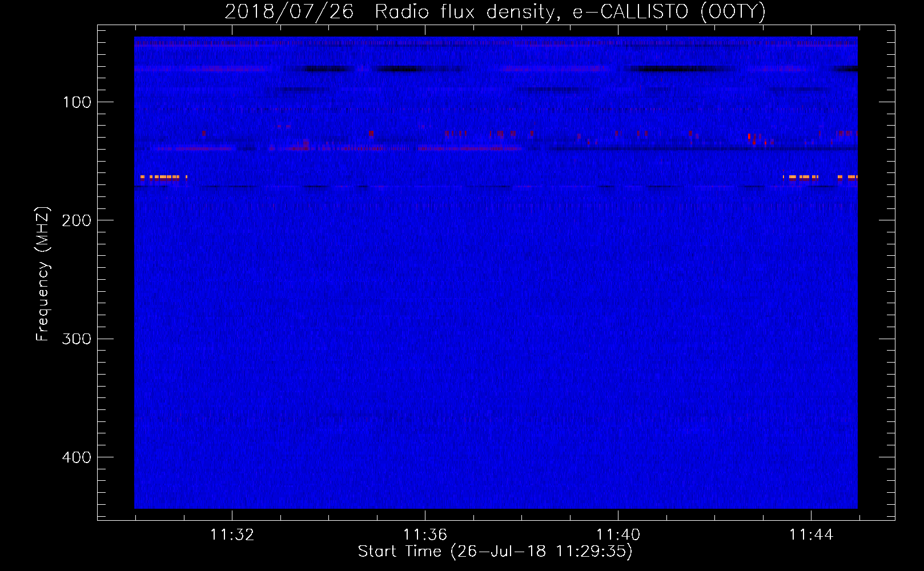924x571 pixels.
Task: Click the '200' frequency tick label
Action: coord(77,220)
